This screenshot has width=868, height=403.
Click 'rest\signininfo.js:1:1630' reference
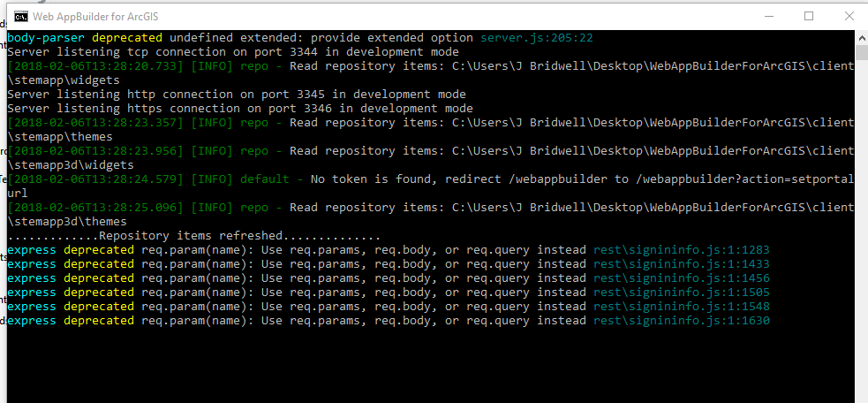click(x=682, y=321)
